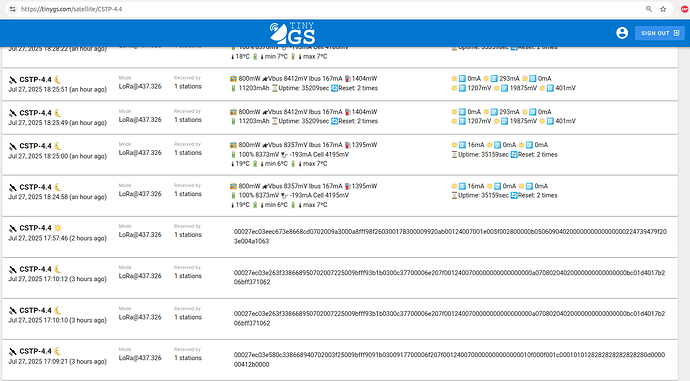Viewport: 690px width, 381px height.
Task: Click 11203mAh value in 18:25:51 packet
Action: click(254, 88)
